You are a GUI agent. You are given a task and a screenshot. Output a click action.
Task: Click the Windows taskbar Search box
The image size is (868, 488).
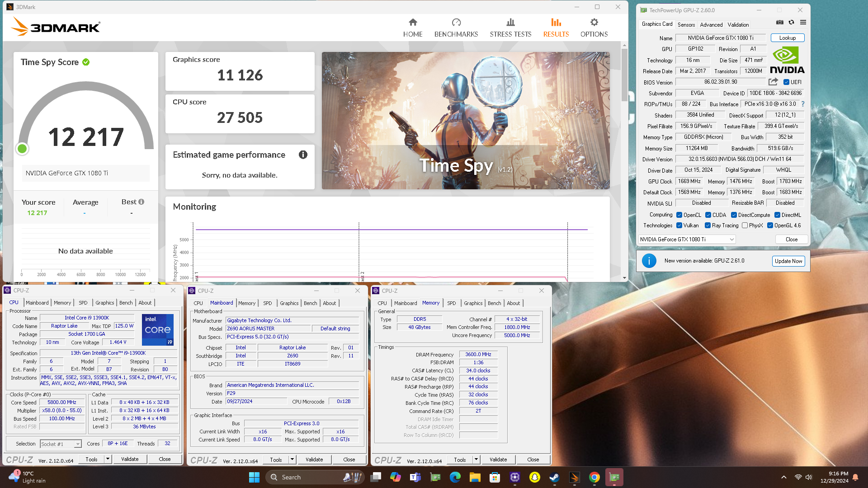pos(315,477)
